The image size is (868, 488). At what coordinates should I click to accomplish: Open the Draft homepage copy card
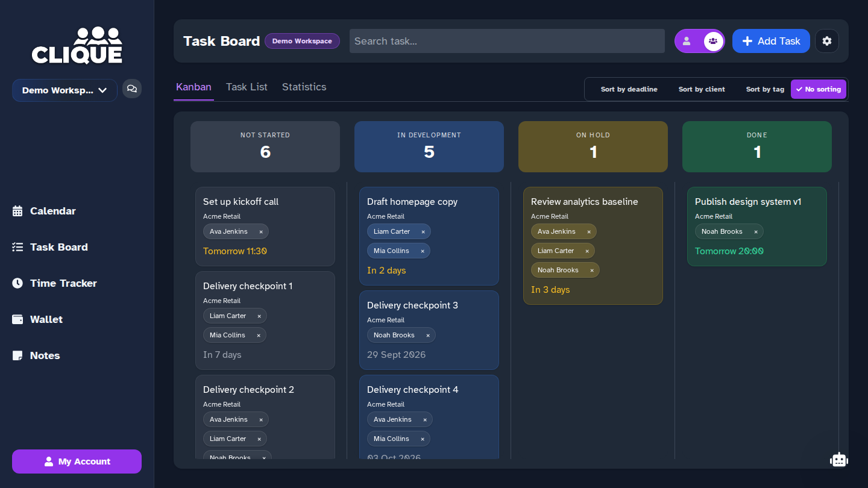point(429,236)
